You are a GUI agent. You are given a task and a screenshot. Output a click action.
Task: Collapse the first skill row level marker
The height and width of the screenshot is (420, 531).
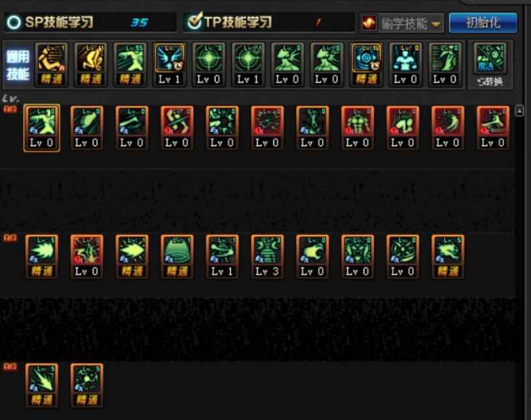coord(10,109)
